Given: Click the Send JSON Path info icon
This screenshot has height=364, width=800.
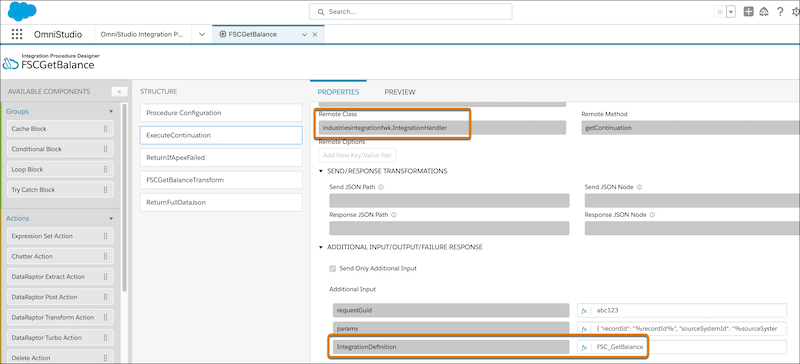Looking at the screenshot, I should click(381, 187).
